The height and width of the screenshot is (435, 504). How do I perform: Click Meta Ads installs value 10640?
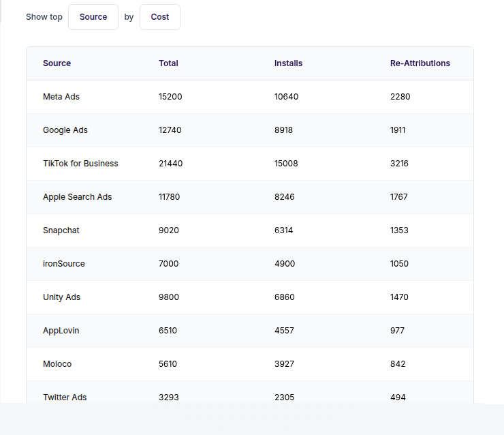(286, 97)
